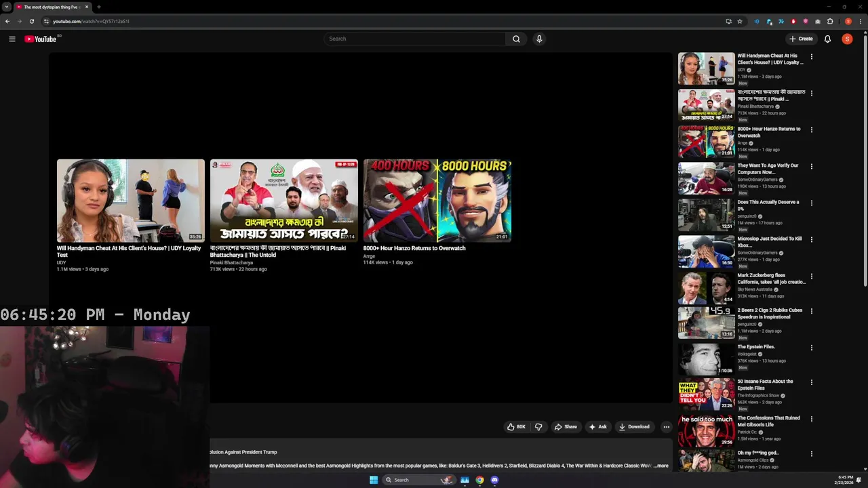Image resolution: width=868 pixels, height=488 pixels.
Task: Dislike the video with thumbs down
Action: pyautogui.click(x=538, y=427)
